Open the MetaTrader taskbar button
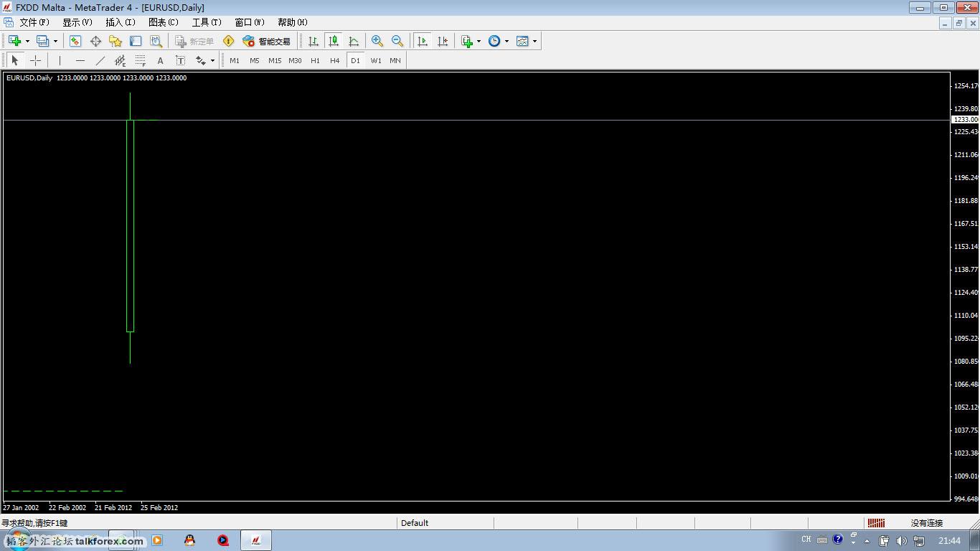The height and width of the screenshot is (551, 980). 256,540
